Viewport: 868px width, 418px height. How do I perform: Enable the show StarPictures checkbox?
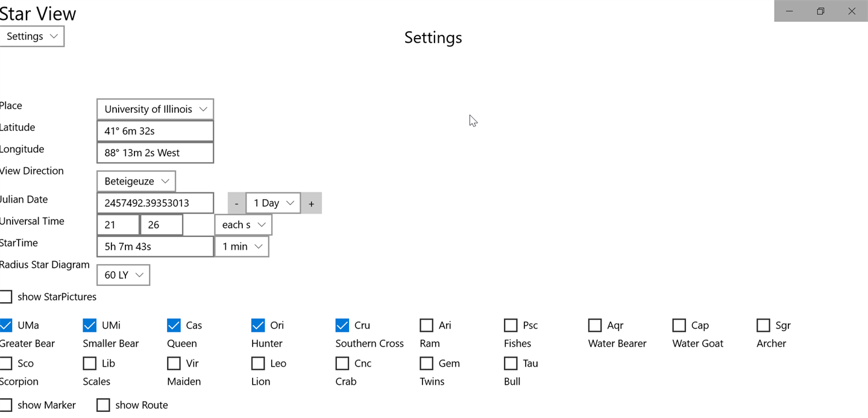(6, 297)
